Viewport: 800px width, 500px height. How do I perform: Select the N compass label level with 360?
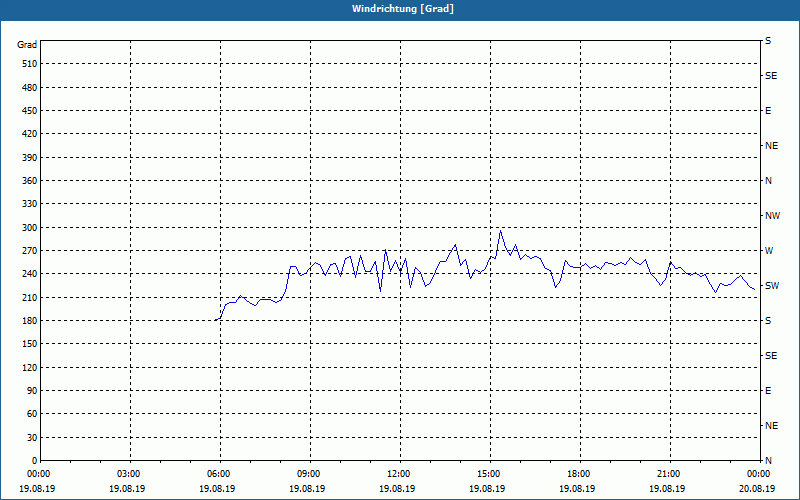coord(769,181)
